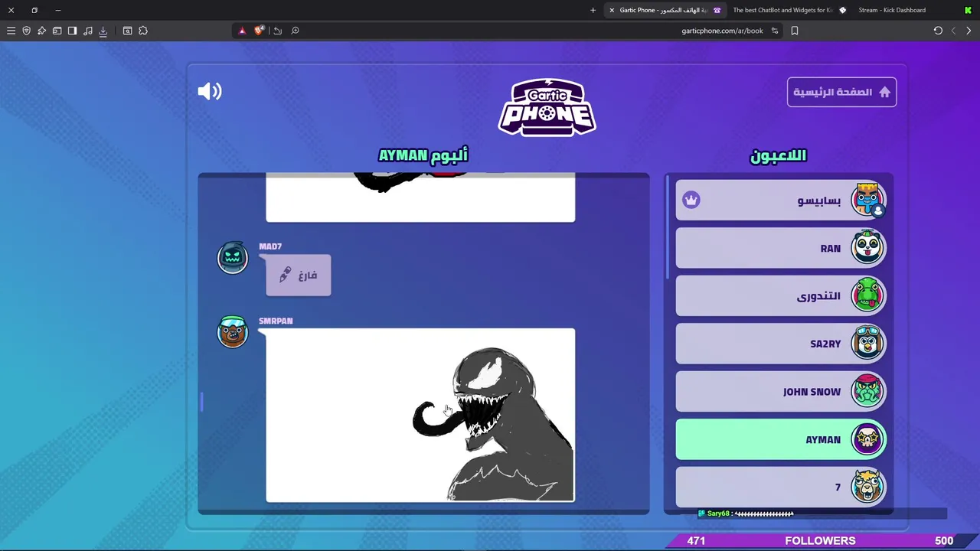Click MAD7's hooded avatar in album

(x=233, y=257)
